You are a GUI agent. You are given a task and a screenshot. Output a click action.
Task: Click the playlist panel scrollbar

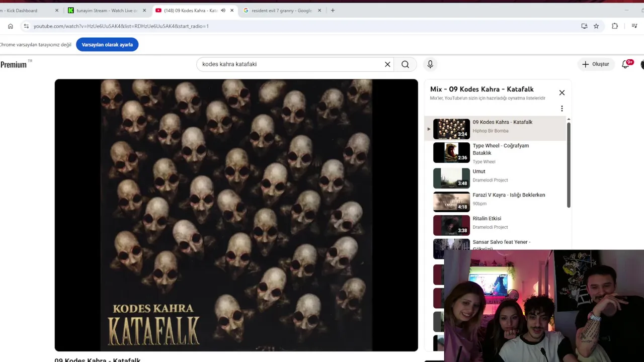click(569, 164)
